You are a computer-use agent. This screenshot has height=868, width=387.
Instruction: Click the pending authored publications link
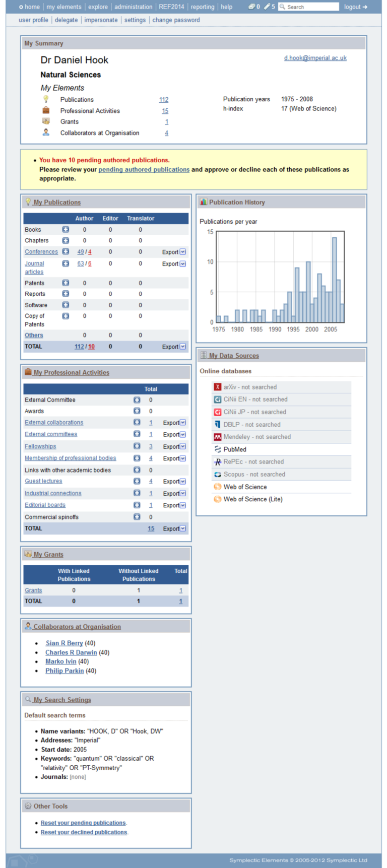[x=144, y=169]
